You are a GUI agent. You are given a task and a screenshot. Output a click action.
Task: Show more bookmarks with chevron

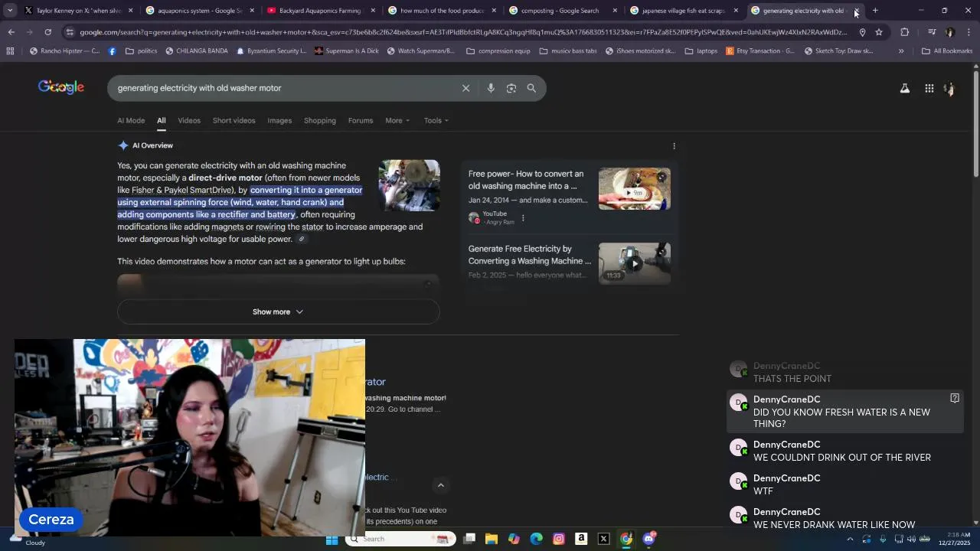point(901,51)
